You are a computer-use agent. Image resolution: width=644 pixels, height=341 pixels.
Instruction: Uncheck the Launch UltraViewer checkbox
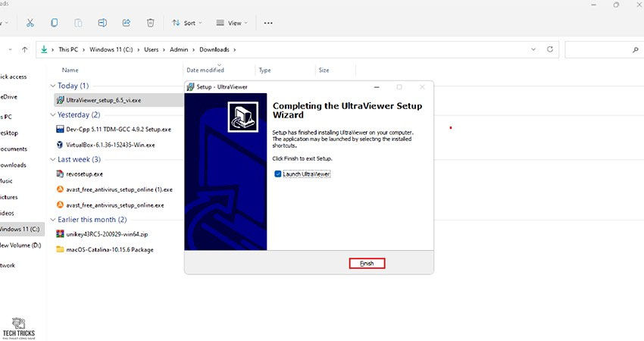click(277, 174)
